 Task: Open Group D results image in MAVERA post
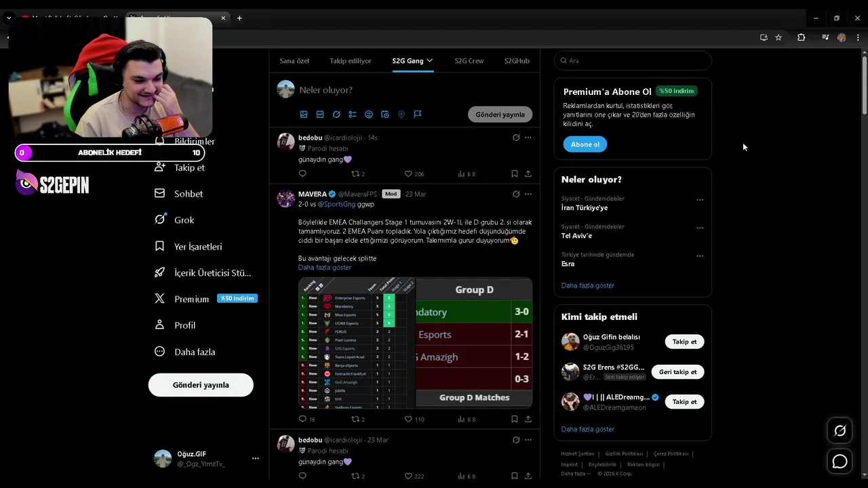pyautogui.click(x=474, y=343)
